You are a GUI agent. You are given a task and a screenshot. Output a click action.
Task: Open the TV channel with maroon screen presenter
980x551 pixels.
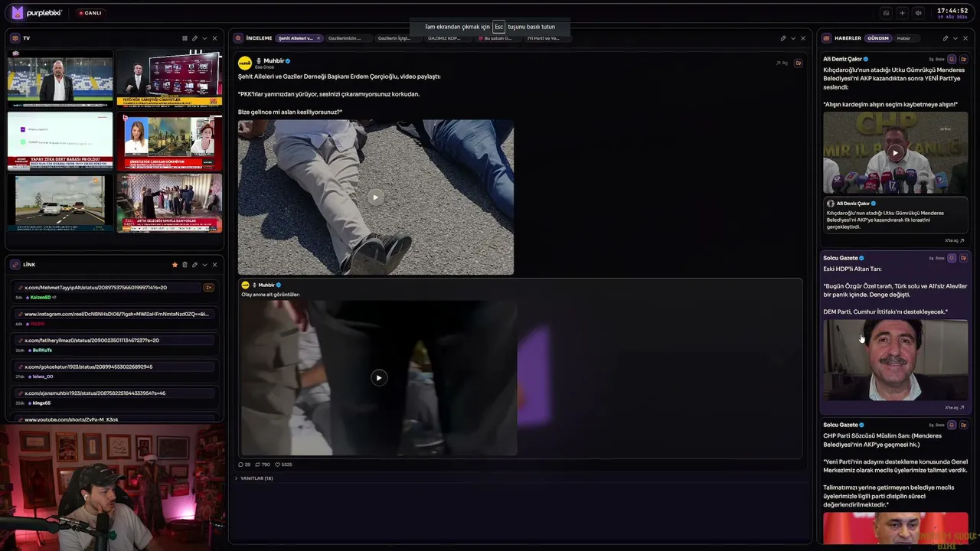(x=169, y=80)
